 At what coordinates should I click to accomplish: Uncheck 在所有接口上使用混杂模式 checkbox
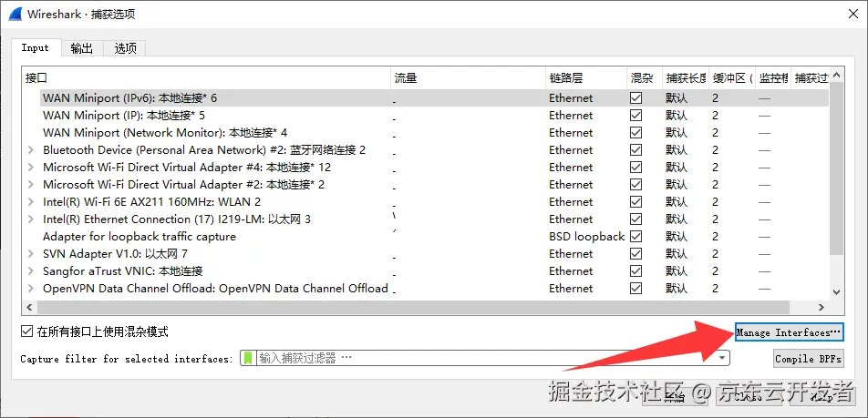(26, 331)
